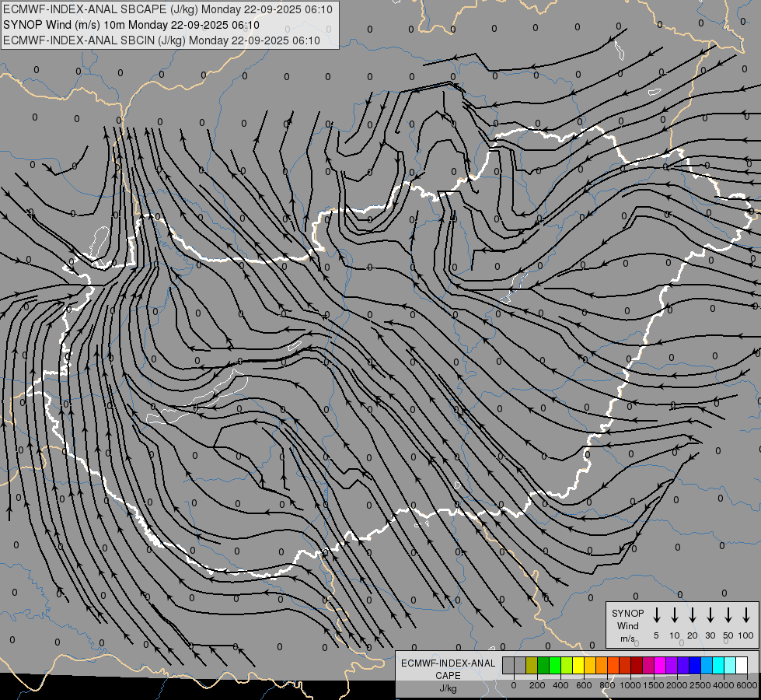Click the 2500 tick label in CAPE legend
Image resolution: width=761 pixels, height=700 pixels.
(700, 685)
